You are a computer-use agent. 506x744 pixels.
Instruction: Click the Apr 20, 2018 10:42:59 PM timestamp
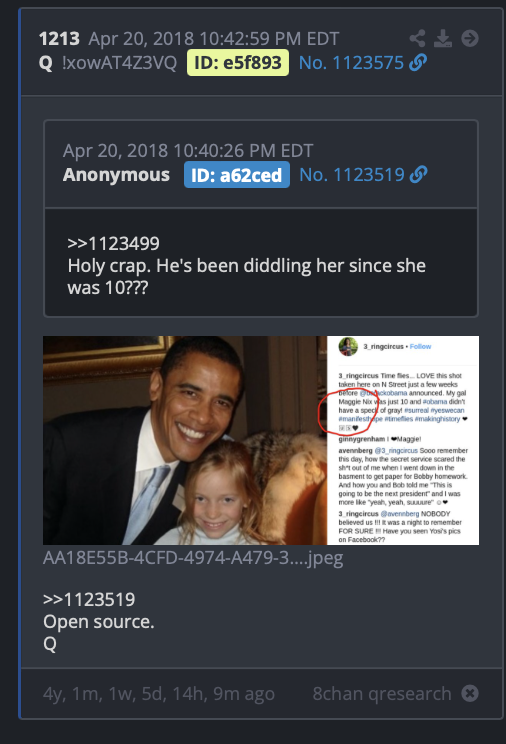tap(214, 38)
